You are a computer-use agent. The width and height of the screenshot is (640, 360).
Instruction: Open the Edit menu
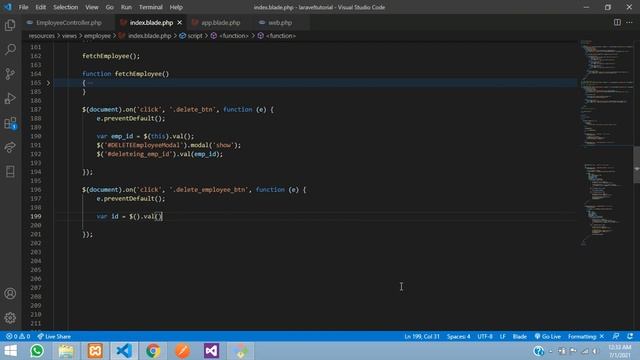tap(40, 7)
